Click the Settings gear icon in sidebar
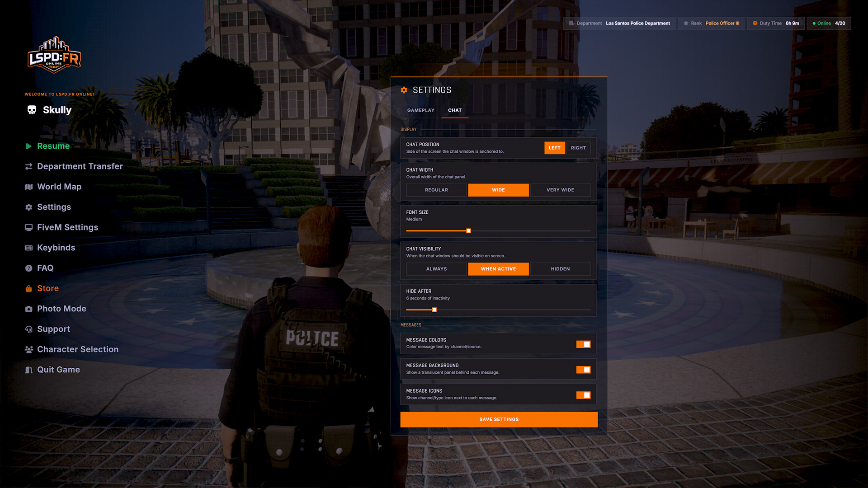The width and height of the screenshot is (868, 488). pos(28,207)
